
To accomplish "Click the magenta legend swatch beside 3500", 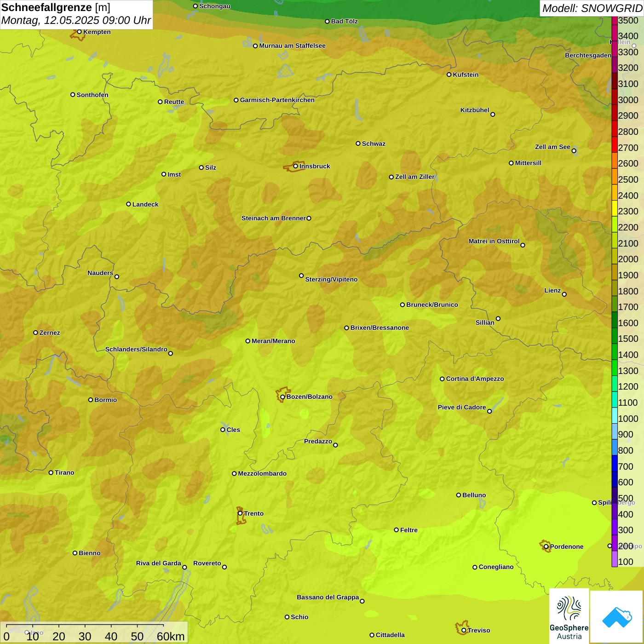I will pos(615,20).
